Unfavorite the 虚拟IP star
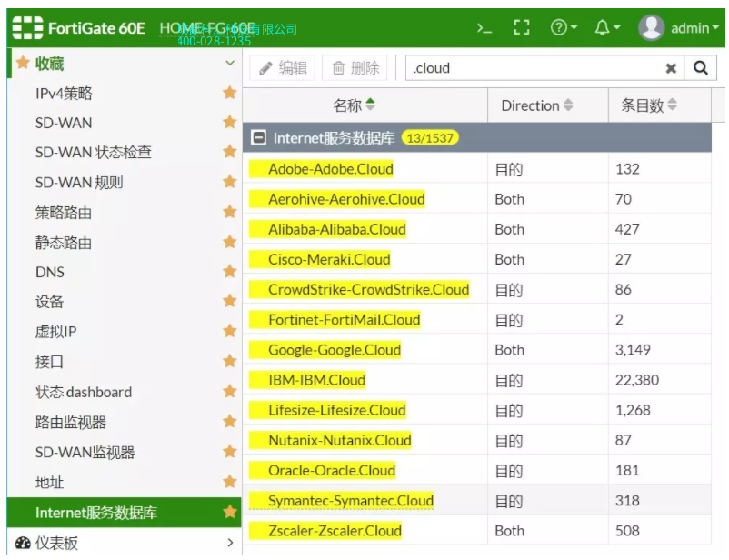The height and width of the screenshot is (560, 729). click(x=230, y=332)
